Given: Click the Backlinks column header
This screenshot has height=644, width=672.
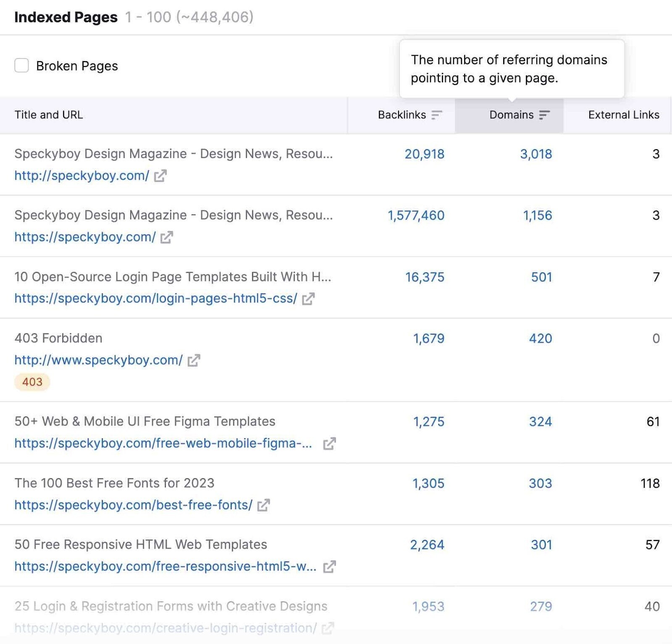Looking at the screenshot, I should click(402, 115).
